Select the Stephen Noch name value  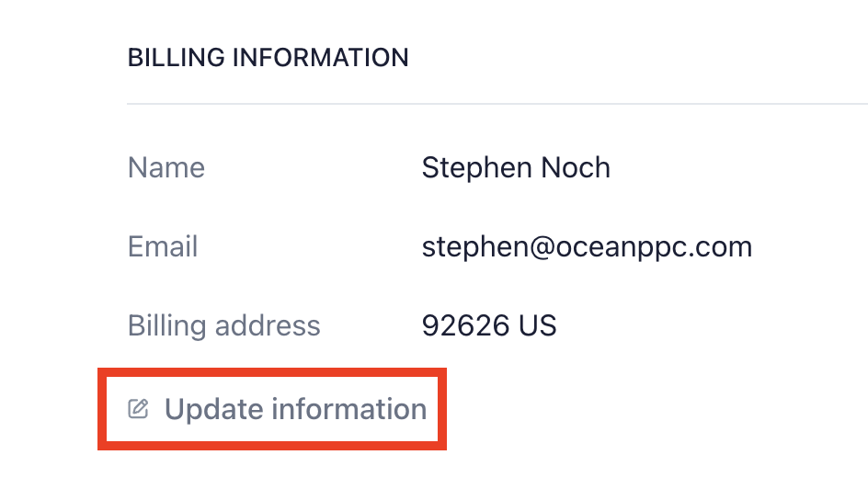516,167
